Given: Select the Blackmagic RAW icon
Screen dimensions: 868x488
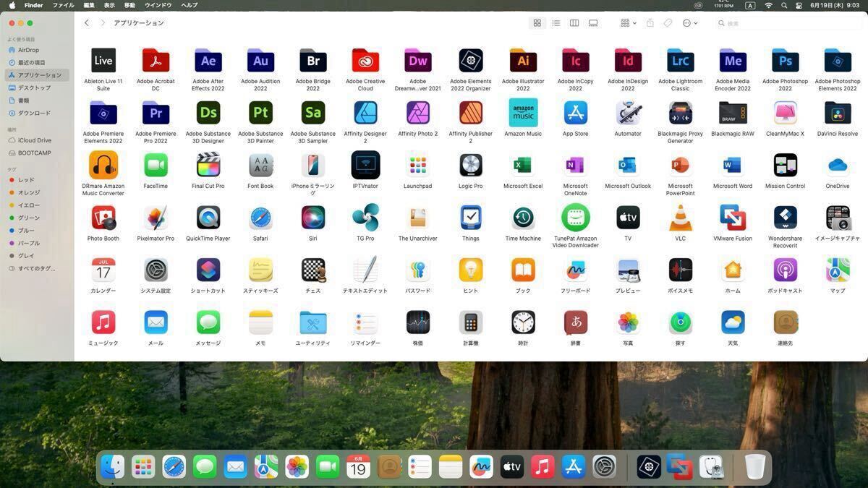Looking at the screenshot, I should [733, 113].
